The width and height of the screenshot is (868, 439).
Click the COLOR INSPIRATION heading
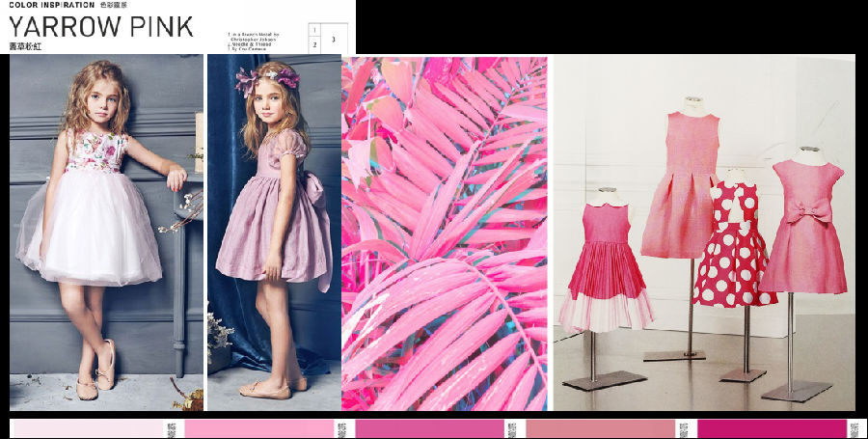tap(52, 5)
